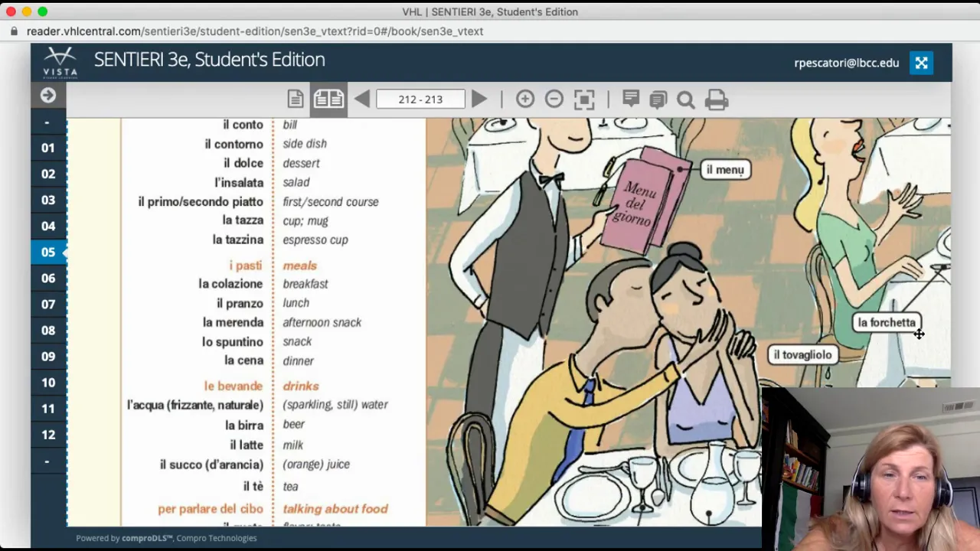
Task: Click the 'talking about food' heading
Action: (x=335, y=509)
